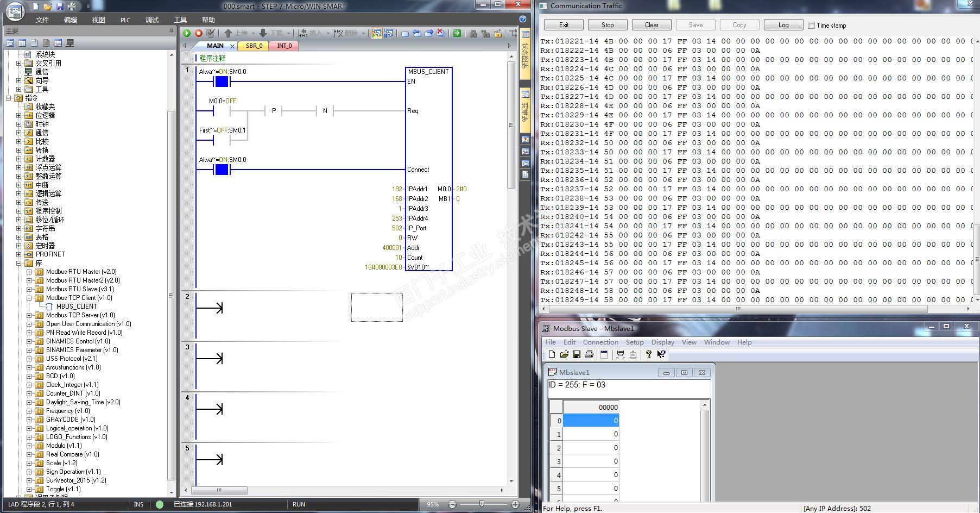This screenshot has width=980, height=513.
Task: Click the 系统块 tree item
Action: click(46, 54)
